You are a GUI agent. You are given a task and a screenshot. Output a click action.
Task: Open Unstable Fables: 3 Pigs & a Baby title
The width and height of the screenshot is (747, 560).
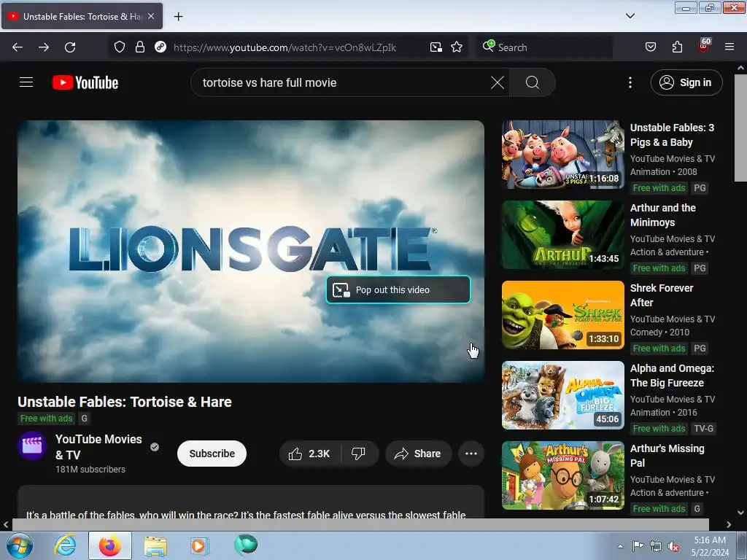click(672, 135)
